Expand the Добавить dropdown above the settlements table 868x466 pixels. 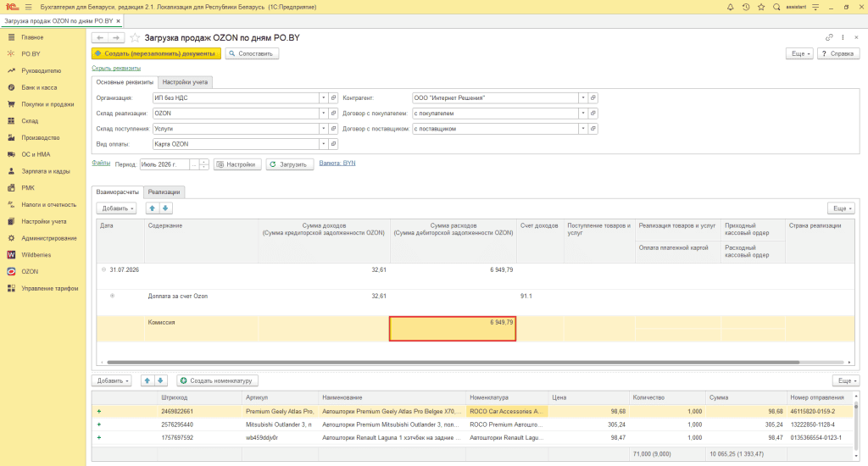coord(116,208)
